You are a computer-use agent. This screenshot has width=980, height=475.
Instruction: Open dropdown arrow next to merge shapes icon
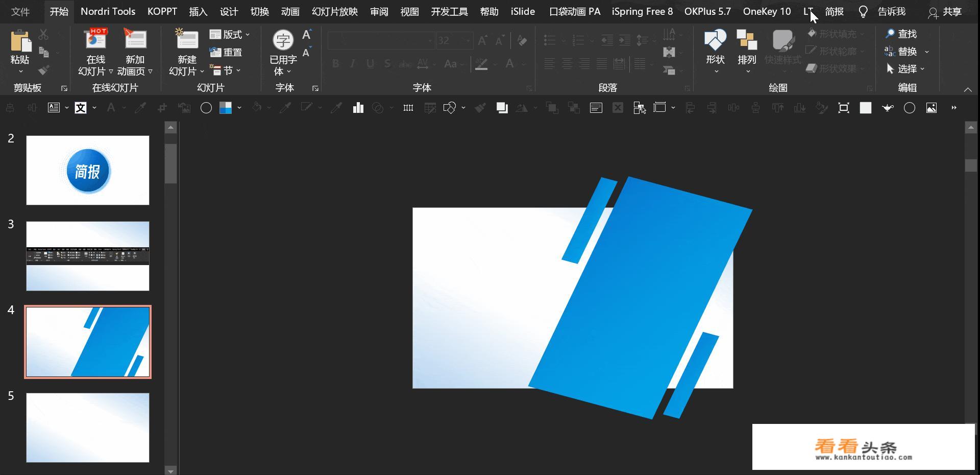[463, 108]
